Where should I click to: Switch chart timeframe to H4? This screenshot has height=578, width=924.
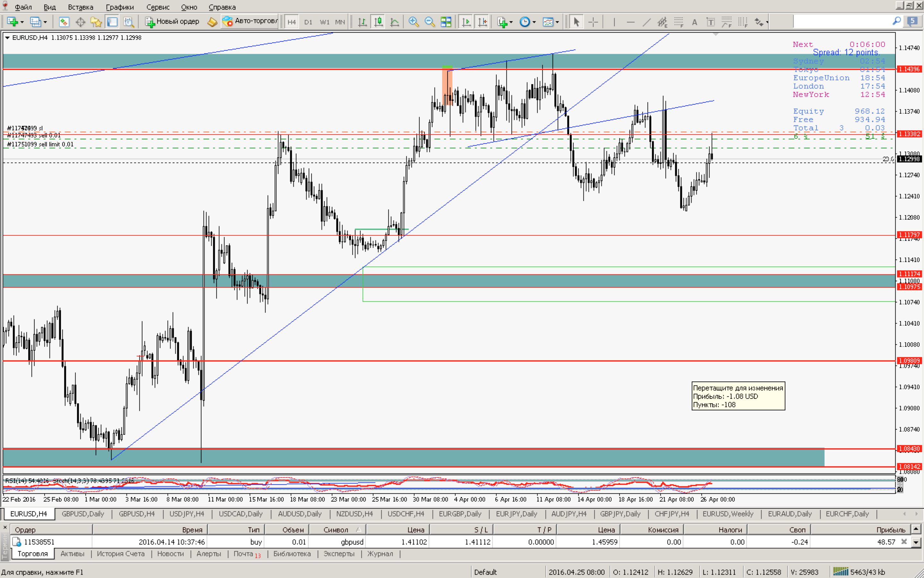[292, 22]
